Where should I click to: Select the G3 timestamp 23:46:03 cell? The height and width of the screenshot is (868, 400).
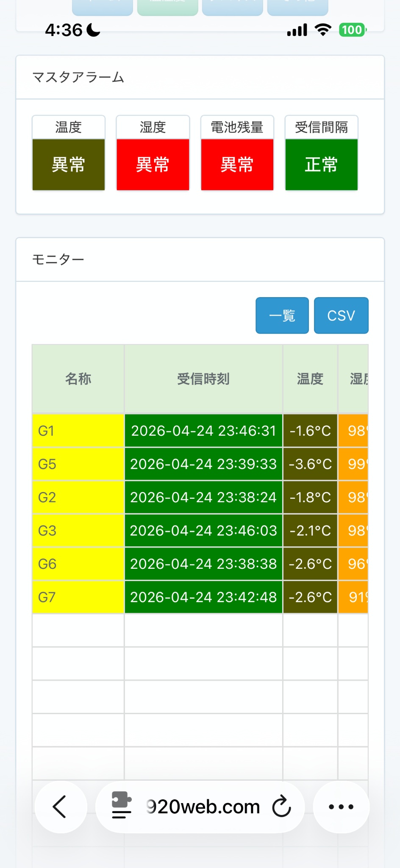[203, 531]
